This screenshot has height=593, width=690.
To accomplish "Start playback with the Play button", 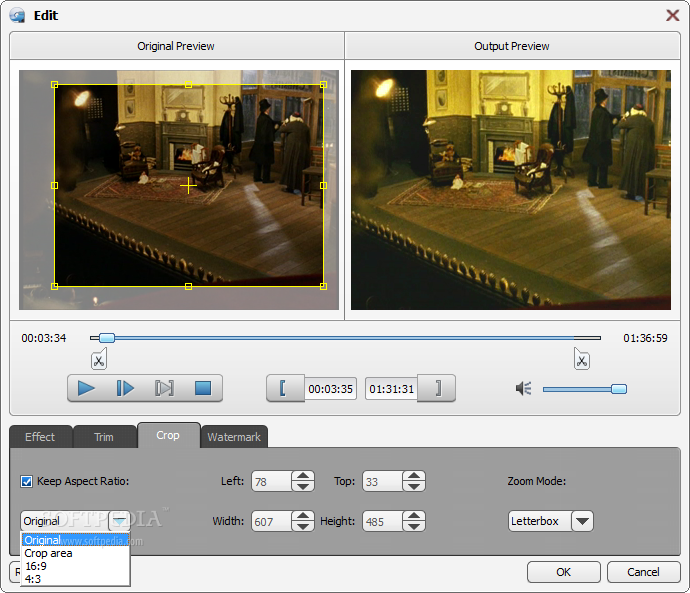I will (86, 388).
